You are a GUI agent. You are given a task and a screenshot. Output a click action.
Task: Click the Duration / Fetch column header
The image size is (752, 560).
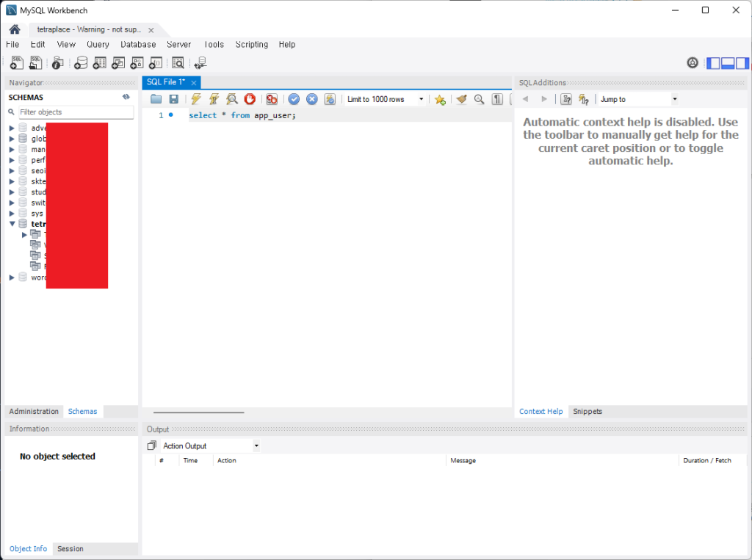point(707,460)
